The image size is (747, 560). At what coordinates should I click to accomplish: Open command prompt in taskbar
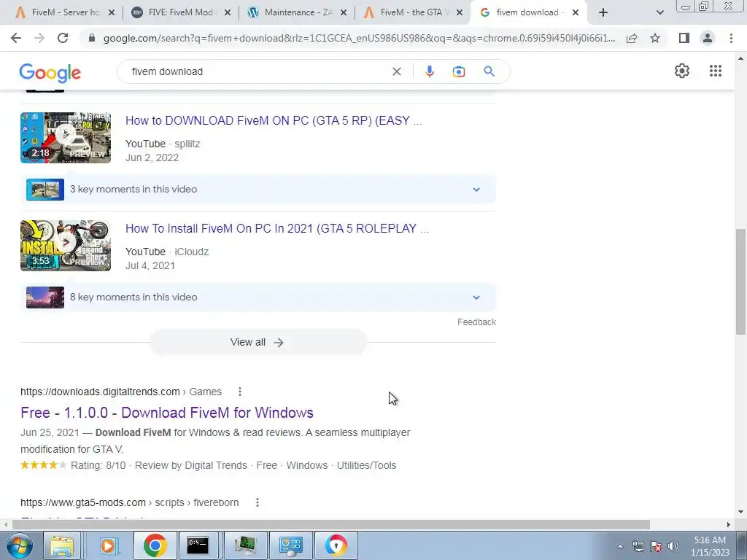pos(198,545)
